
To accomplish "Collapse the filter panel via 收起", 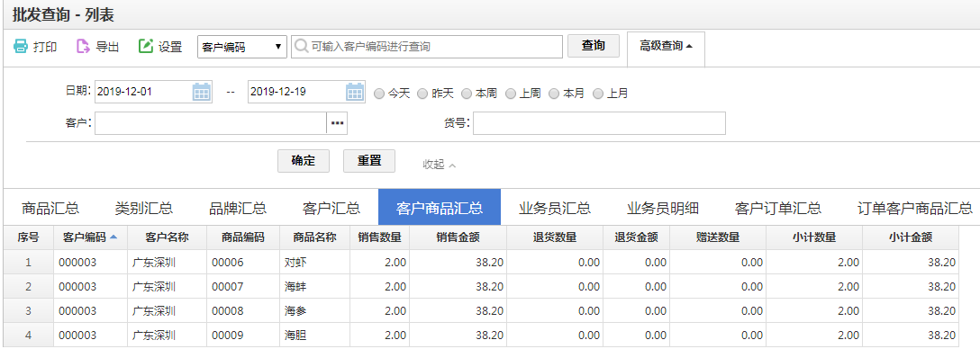I will pos(440,165).
